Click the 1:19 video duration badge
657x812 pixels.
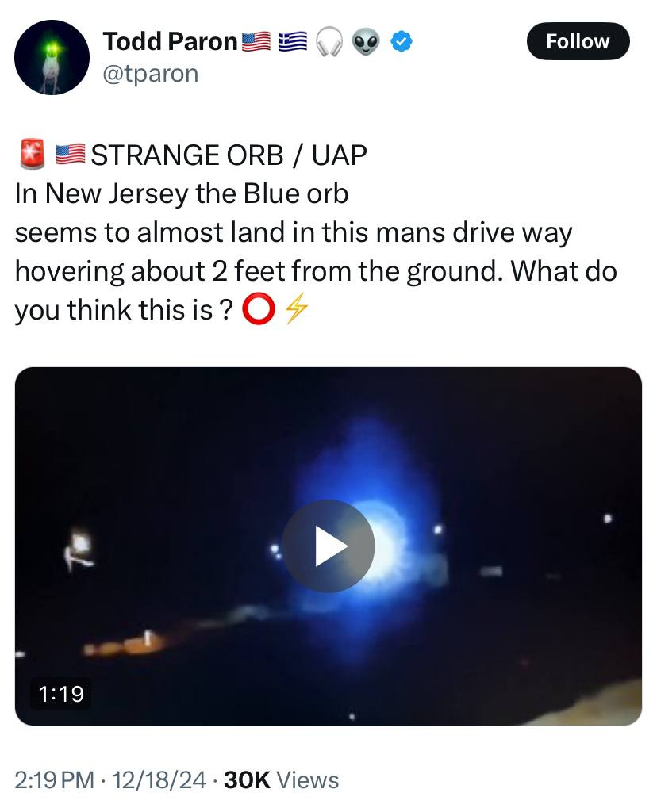coord(61,694)
